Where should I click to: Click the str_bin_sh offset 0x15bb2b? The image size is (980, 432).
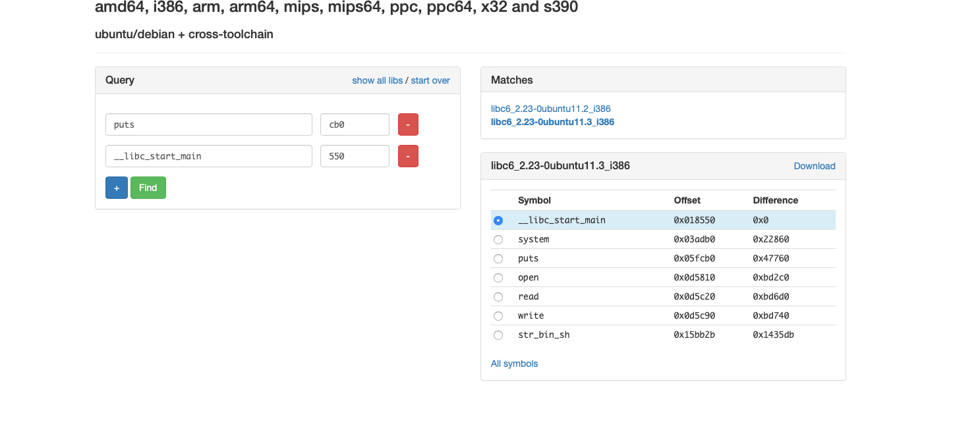(694, 335)
